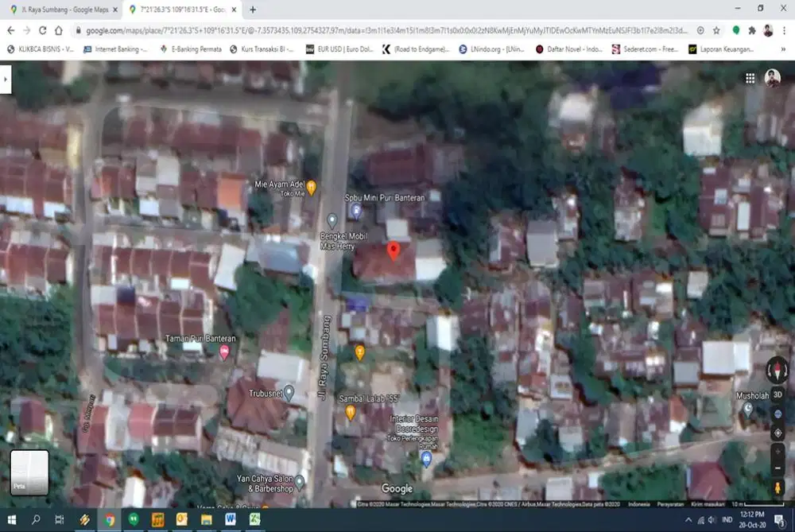Open Word from taskbar
Viewport: 795px width, 532px height.
(x=231, y=519)
